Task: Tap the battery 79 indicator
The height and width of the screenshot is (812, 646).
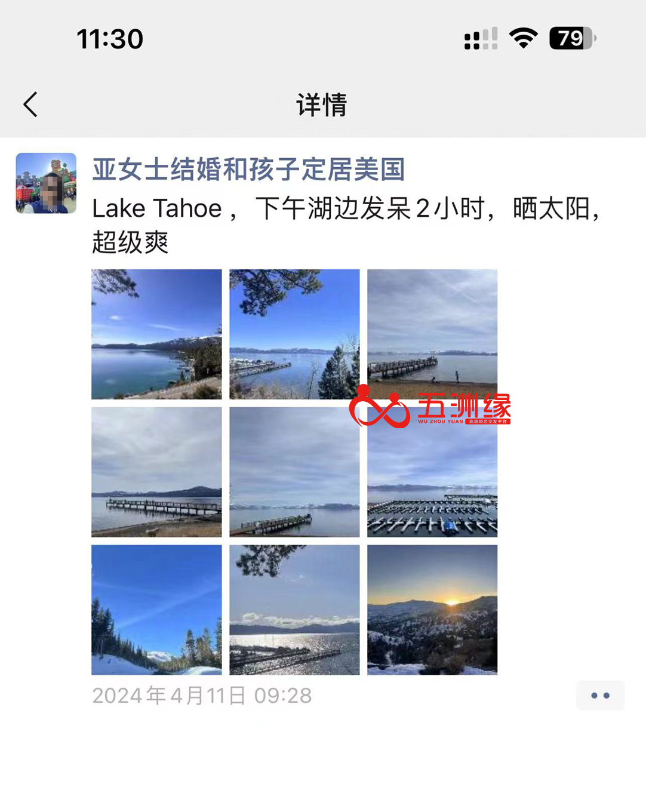Action: click(573, 38)
